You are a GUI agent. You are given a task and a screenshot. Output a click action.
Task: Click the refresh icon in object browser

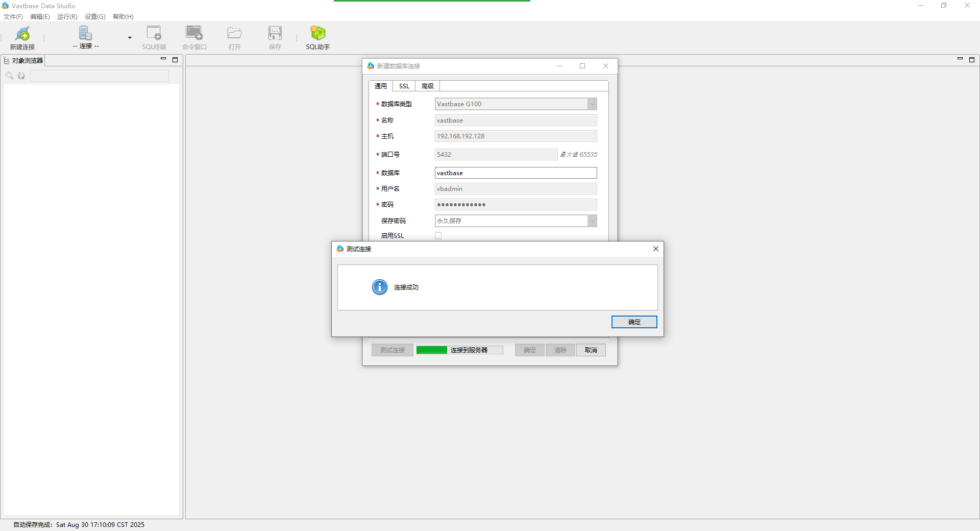click(21, 76)
